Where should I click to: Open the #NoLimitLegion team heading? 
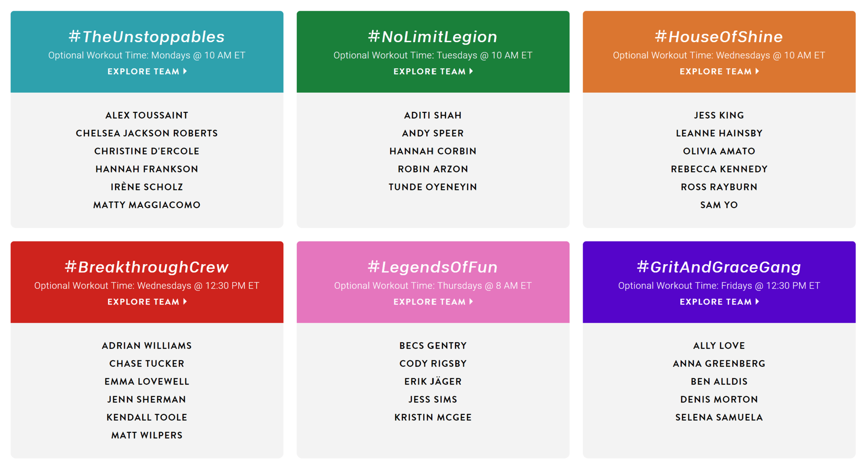(x=433, y=37)
